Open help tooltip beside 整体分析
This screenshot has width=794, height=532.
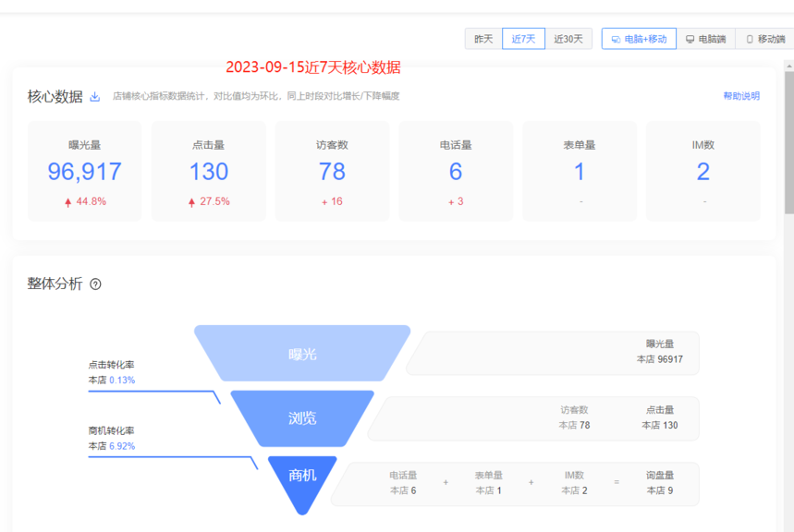click(95, 284)
